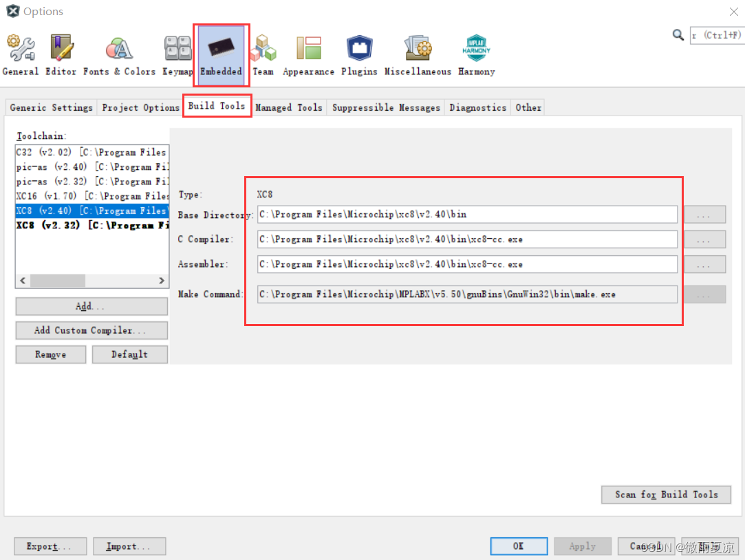
Task: Open the Keymap options category
Action: (x=177, y=54)
